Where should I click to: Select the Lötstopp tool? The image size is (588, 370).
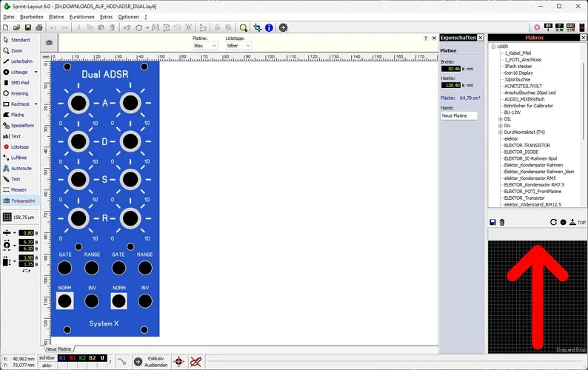pos(16,147)
